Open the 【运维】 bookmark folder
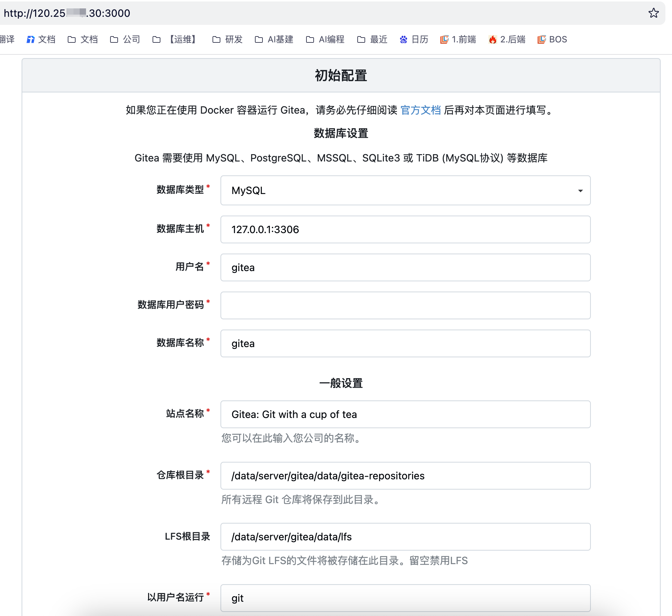Screen dimensions: 672x616 pyautogui.click(x=175, y=39)
